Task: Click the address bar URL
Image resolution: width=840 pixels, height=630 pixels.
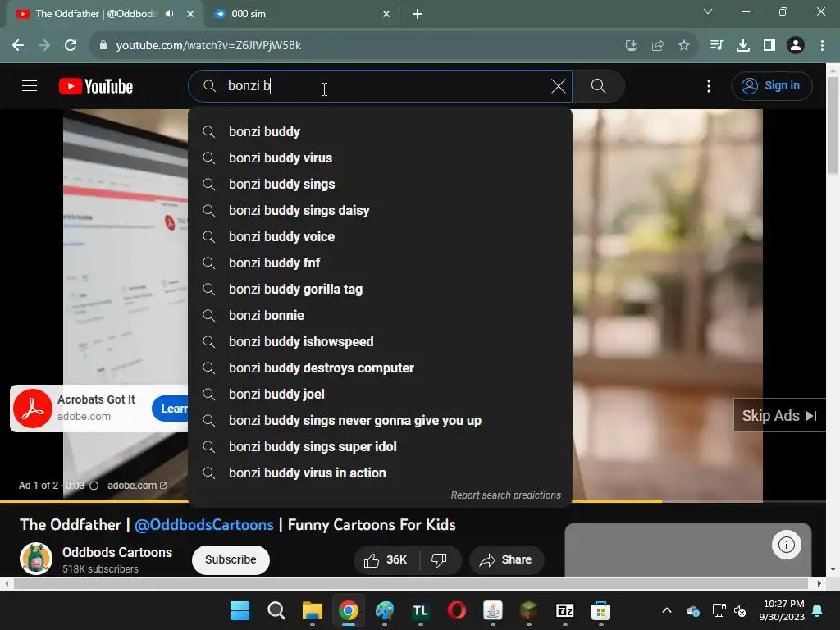Action: coord(208,46)
